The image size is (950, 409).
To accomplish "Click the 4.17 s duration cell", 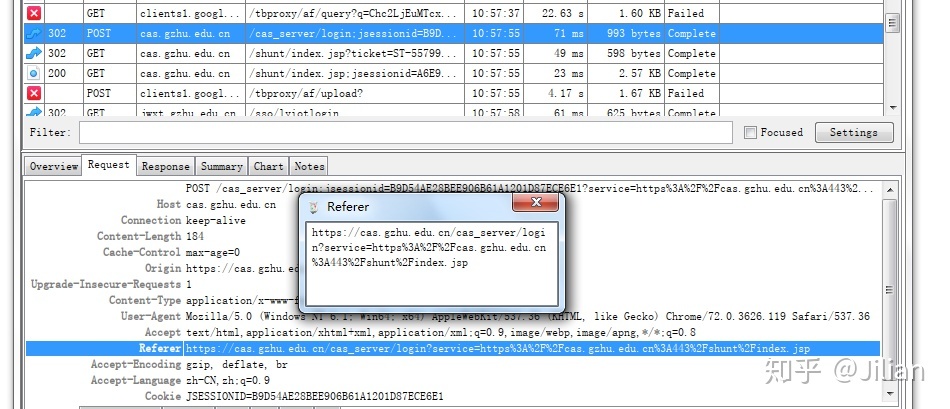I will click(555, 93).
